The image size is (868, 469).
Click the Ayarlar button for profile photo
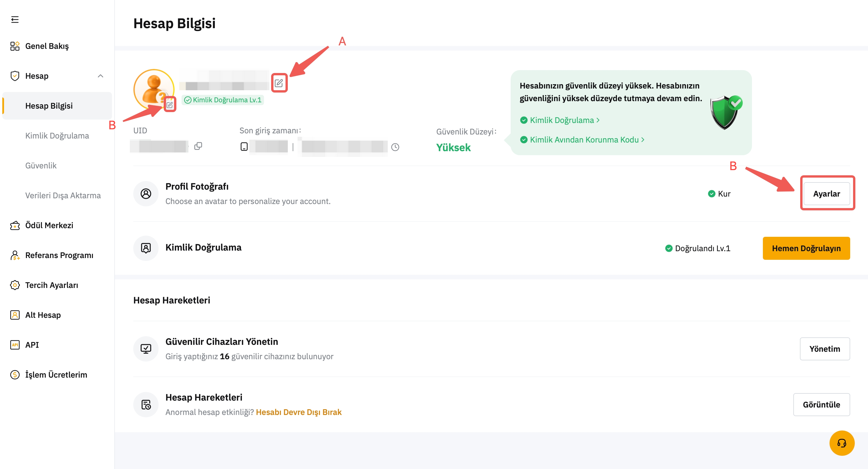point(826,194)
